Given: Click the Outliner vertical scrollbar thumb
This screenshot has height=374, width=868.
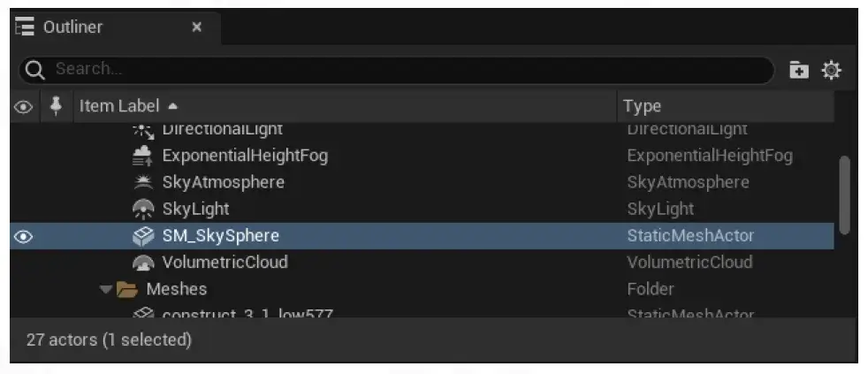Looking at the screenshot, I should point(844,195).
